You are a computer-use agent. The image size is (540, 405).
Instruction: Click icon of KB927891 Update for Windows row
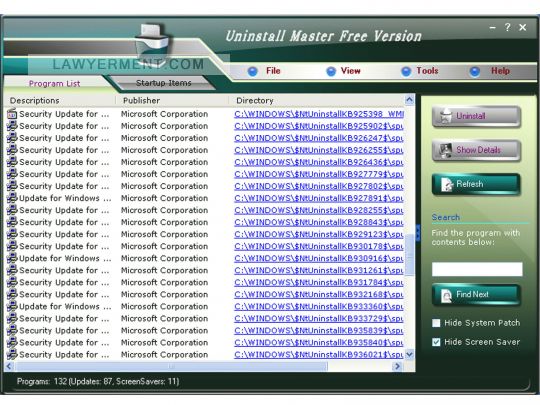[12, 198]
